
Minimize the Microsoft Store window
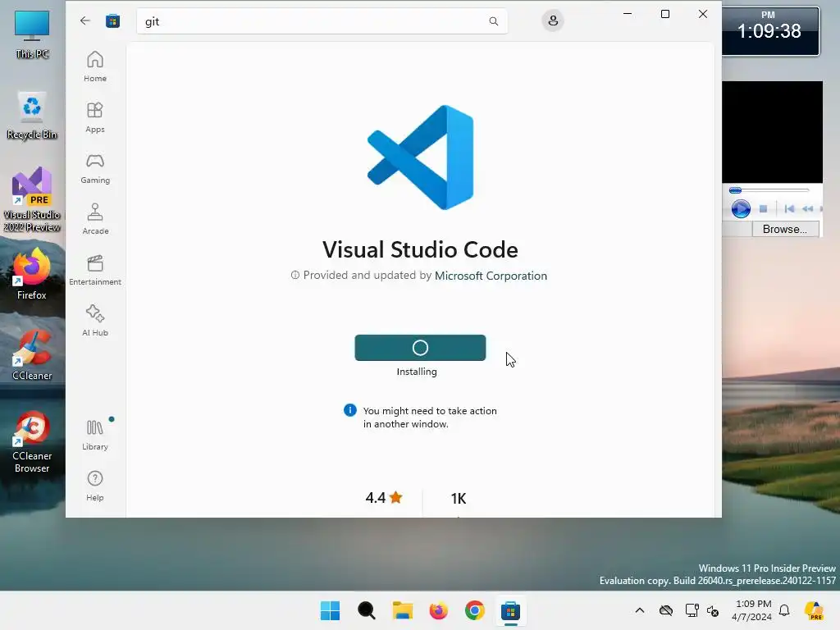point(628,14)
